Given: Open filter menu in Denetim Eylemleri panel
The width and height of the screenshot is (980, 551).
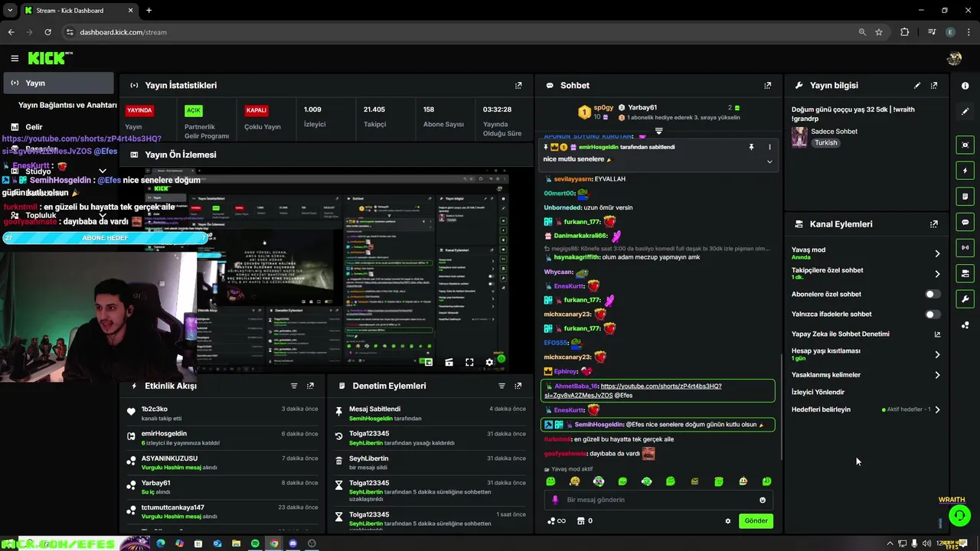Looking at the screenshot, I should (501, 386).
